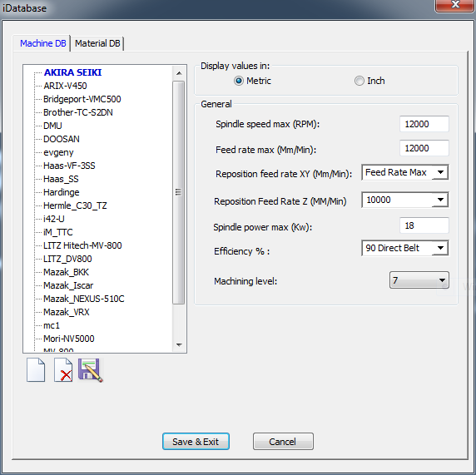Viewport: 476px width, 475px height.
Task: Select DMU in the machine list
Action: click(x=52, y=126)
